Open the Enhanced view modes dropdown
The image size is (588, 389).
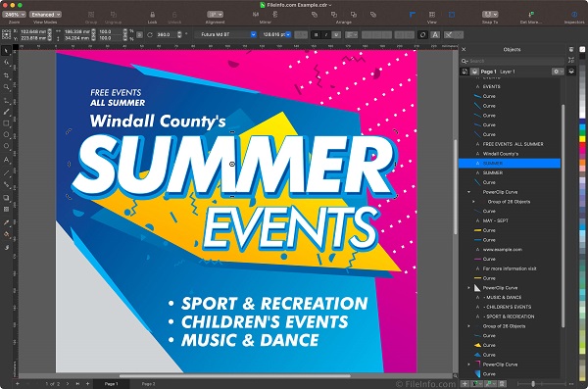(45, 15)
